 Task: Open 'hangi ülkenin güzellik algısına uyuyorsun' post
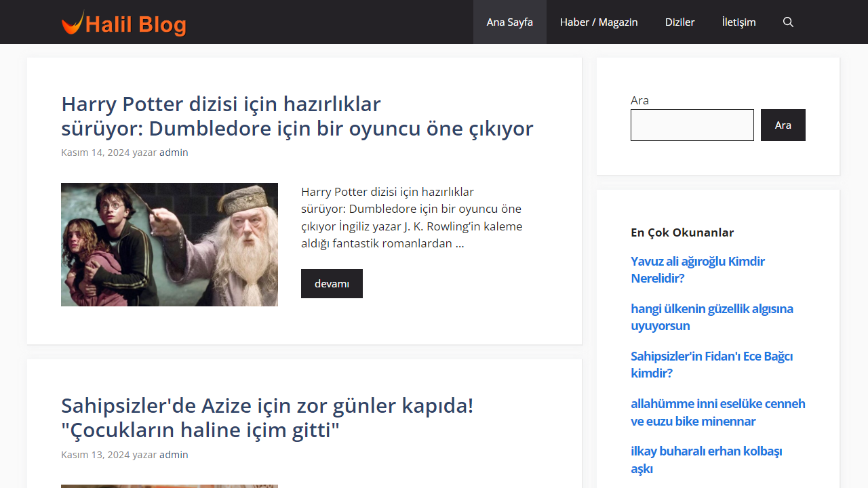point(712,317)
